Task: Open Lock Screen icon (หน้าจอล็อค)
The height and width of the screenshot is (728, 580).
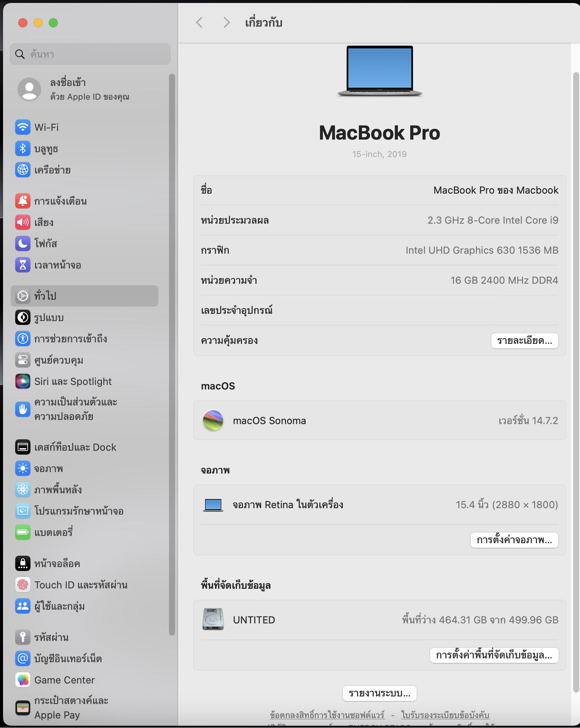Action: 23,563
